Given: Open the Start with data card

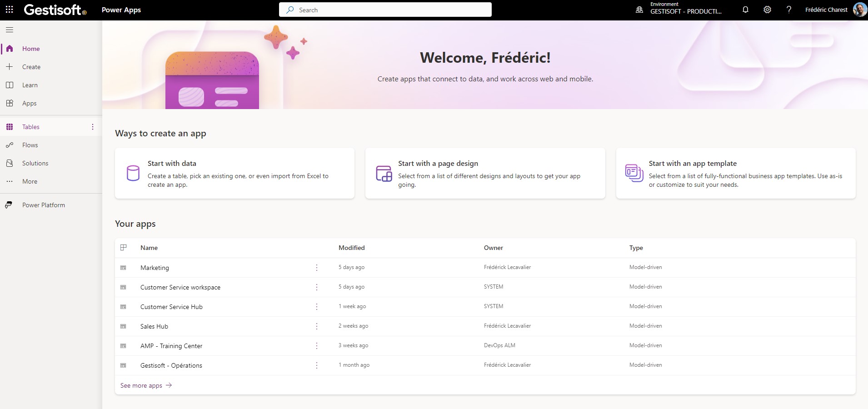Looking at the screenshot, I should pyautogui.click(x=234, y=173).
